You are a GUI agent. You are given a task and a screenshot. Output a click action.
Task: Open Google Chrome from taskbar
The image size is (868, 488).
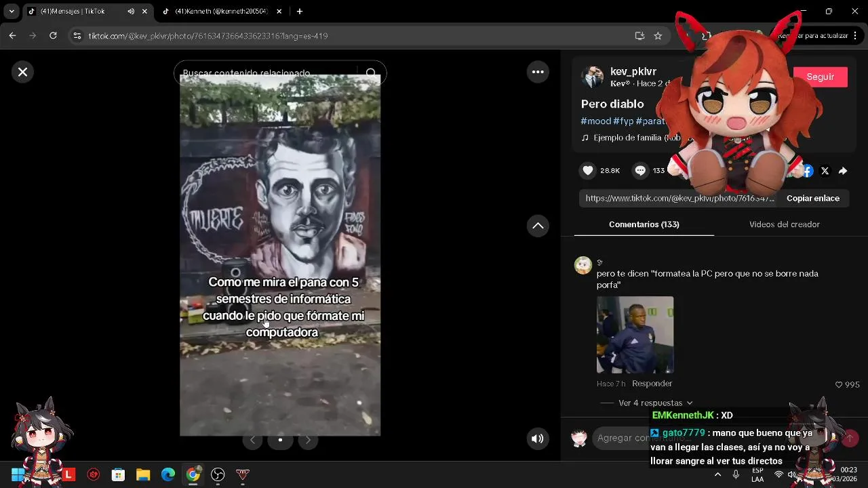pos(193,474)
